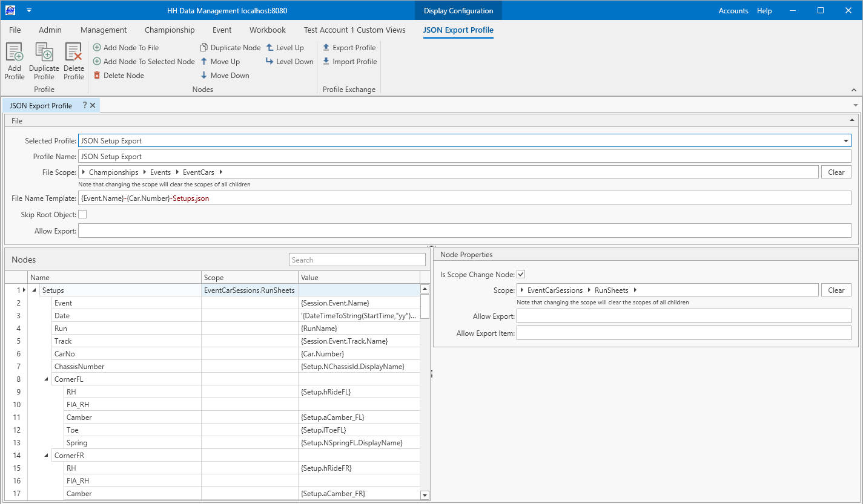The width and height of the screenshot is (863, 504).
Task: Open the Selected Profile dropdown
Action: (845, 141)
